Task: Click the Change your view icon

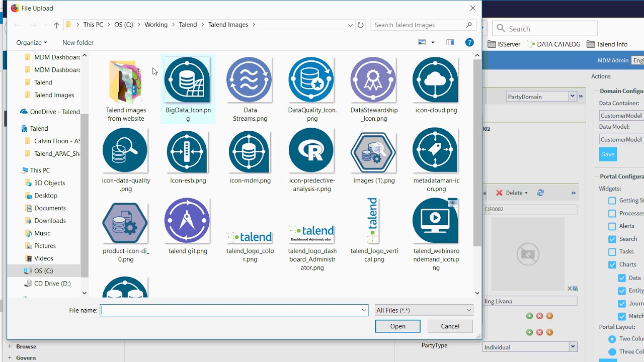Action: click(x=422, y=43)
